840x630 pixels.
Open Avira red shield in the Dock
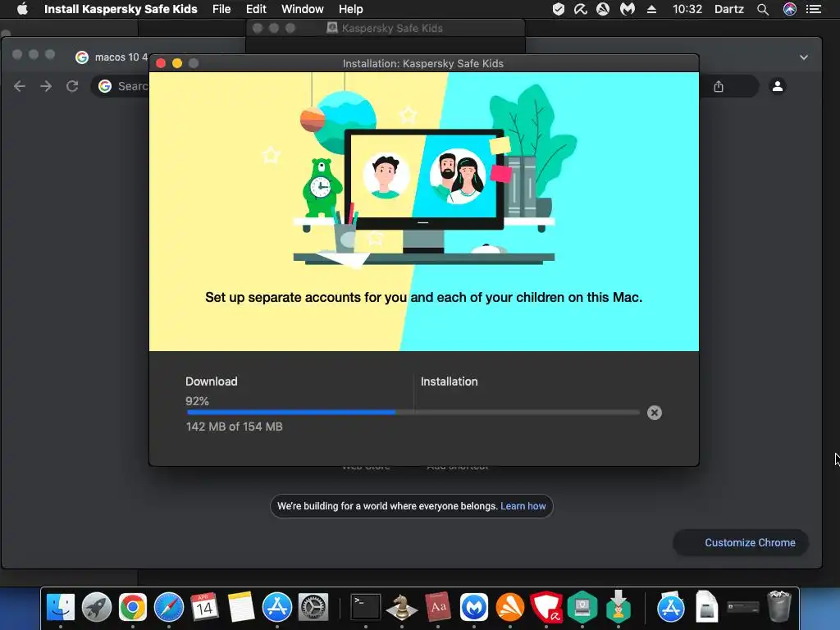coord(546,607)
